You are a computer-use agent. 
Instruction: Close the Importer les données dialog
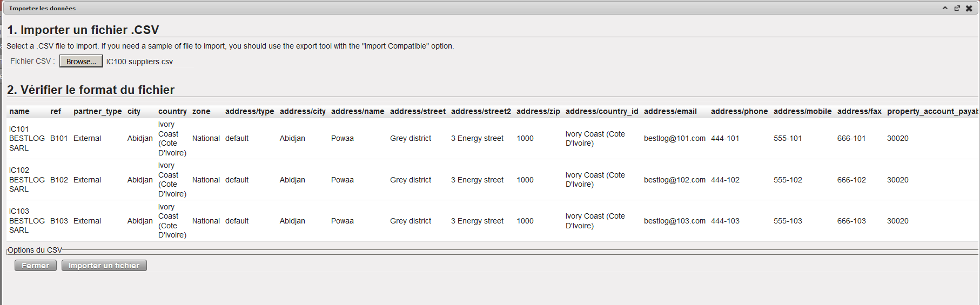969,8
